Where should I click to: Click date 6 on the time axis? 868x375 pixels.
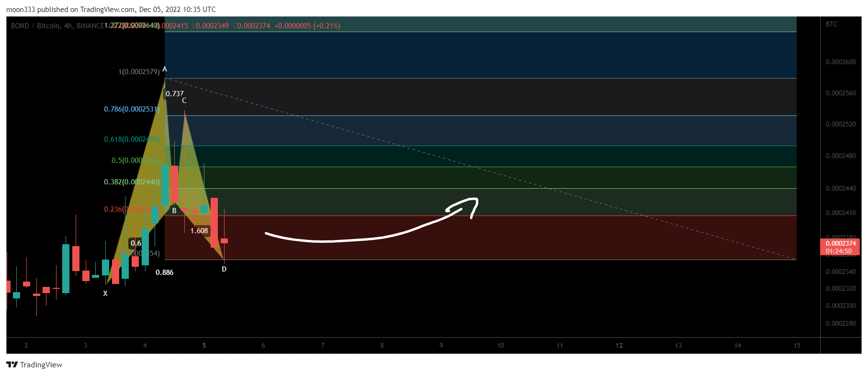point(263,345)
